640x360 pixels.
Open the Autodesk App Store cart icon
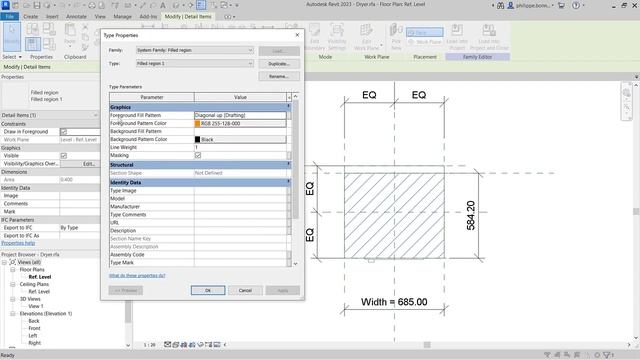click(x=562, y=5)
